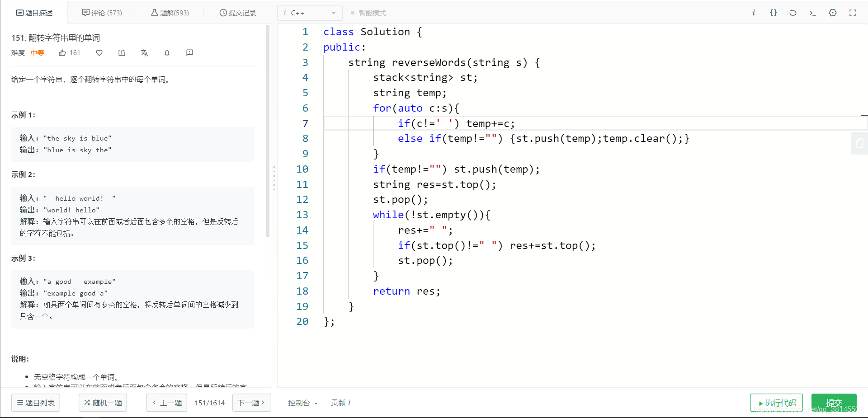Click the 中等 difficulty label
The width and height of the screenshot is (868, 418).
coord(37,53)
